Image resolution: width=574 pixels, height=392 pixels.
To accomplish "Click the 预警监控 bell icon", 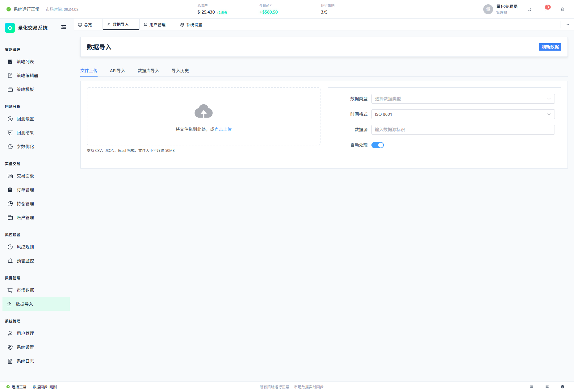I will coord(10,261).
